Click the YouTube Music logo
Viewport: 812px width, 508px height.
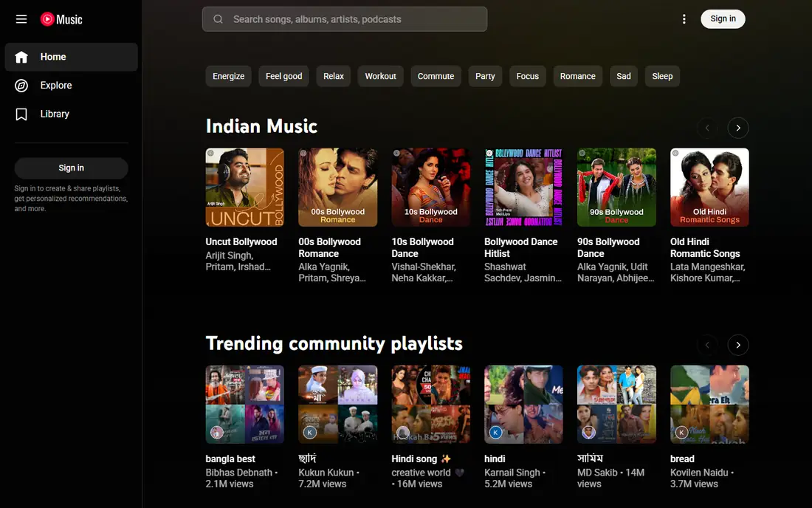click(61, 19)
